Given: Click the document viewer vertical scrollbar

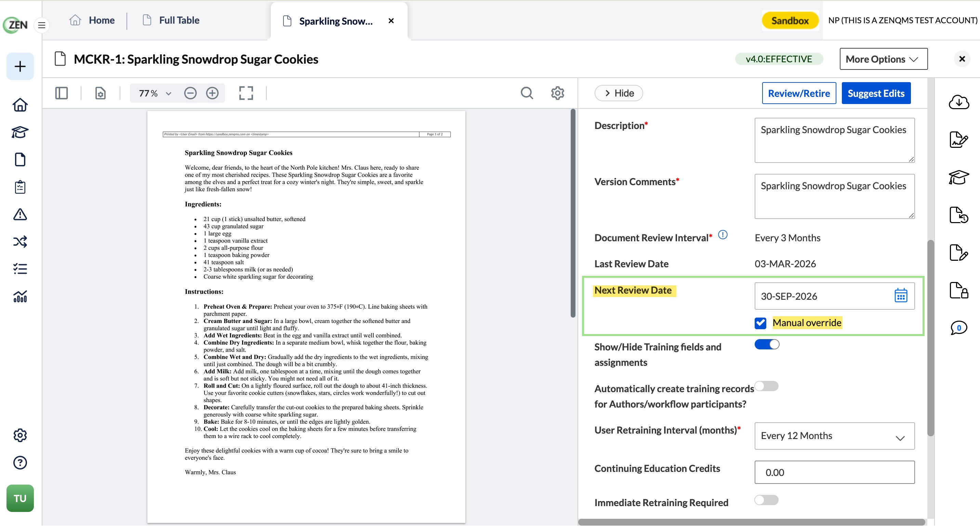Looking at the screenshot, I should click(x=572, y=213).
